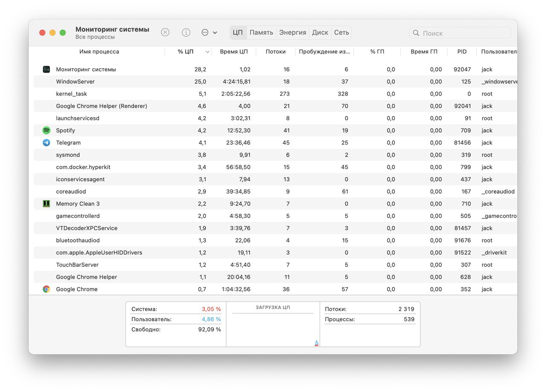Select the Google Chrome process name
This screenshot has height=392, width=546.
point(77,289)
